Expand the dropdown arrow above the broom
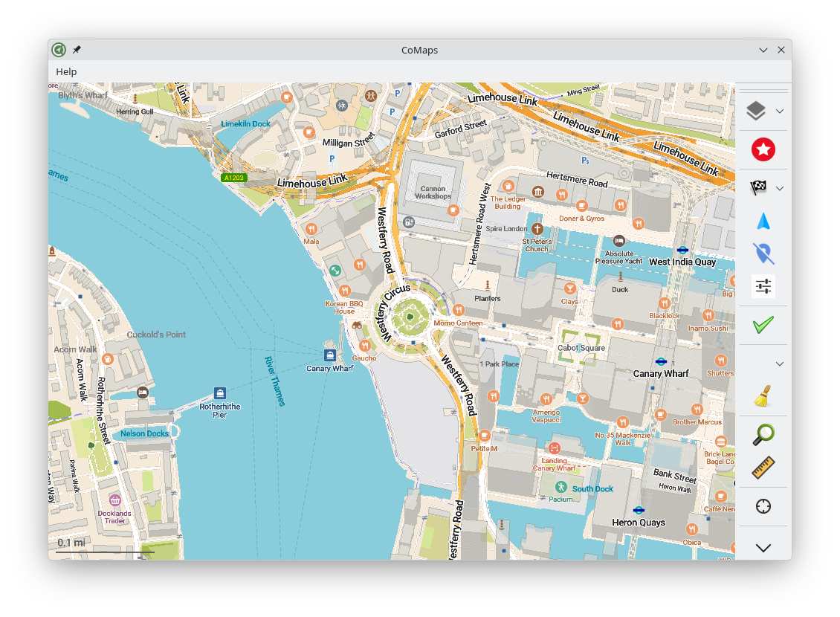 [780, 364]
